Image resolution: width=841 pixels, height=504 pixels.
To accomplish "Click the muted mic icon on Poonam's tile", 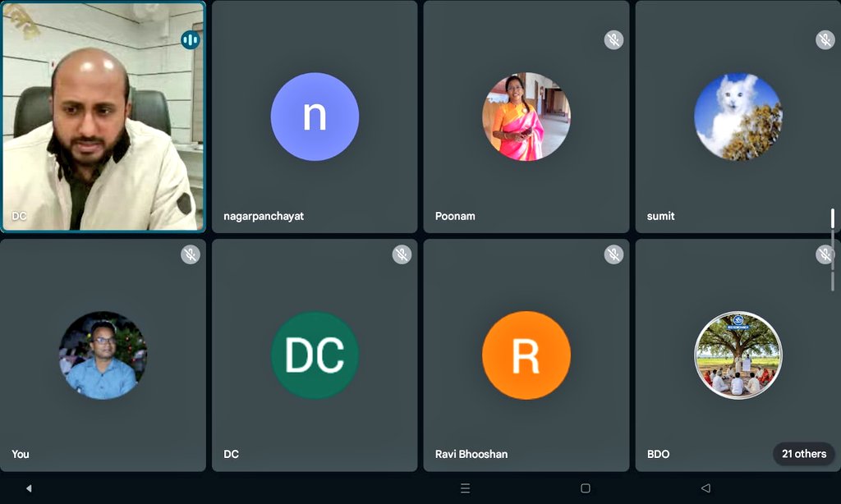I will click(614, 39).
